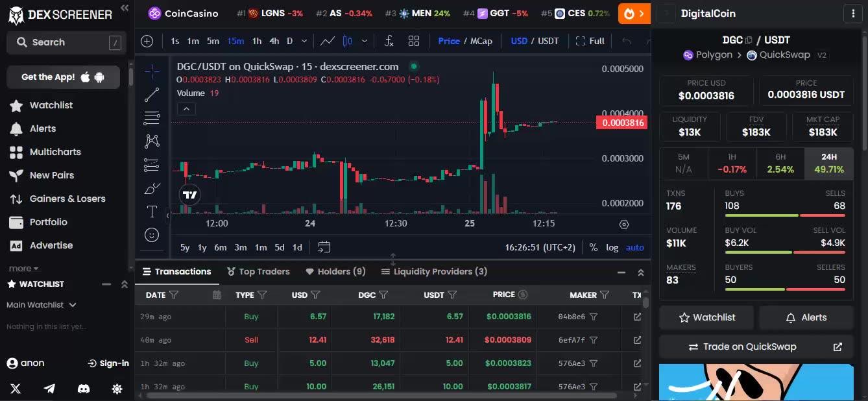Click the CoinCasino ad banner
The width and height of the screenshot is (868, 401).
[184, 13]
